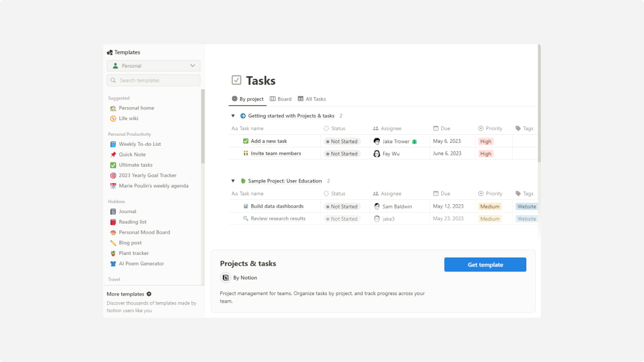
Task: Select the By project view icon
Action: pyautogui.click(x=234, y=99)
